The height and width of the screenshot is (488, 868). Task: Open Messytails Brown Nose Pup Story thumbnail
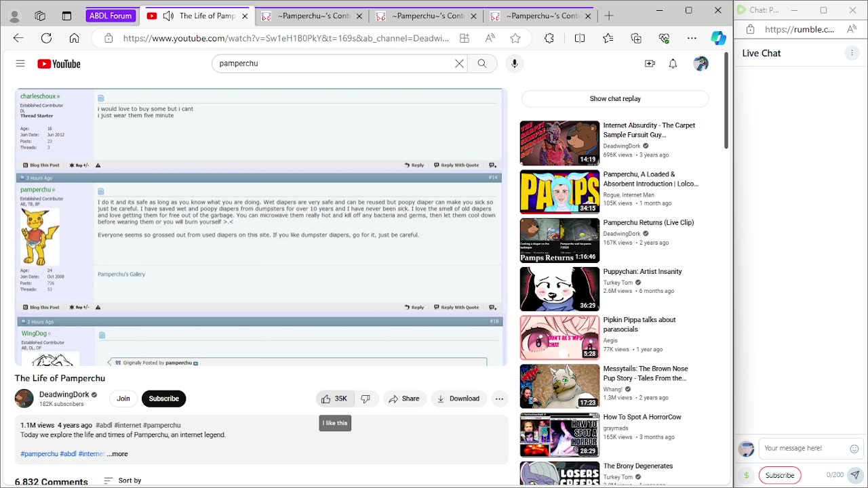click(559, 386)
